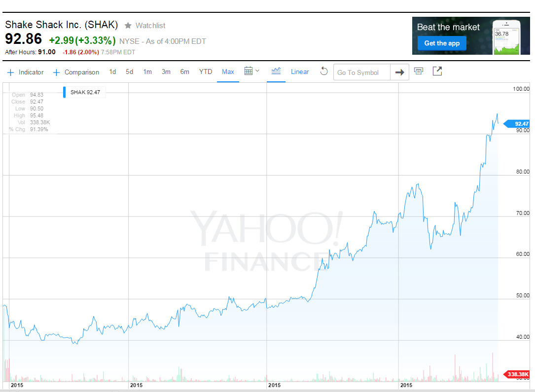The height and width of the screenshot is (392, 535).
Task: Select the 6m time range
Action: [x=184, y=72]
